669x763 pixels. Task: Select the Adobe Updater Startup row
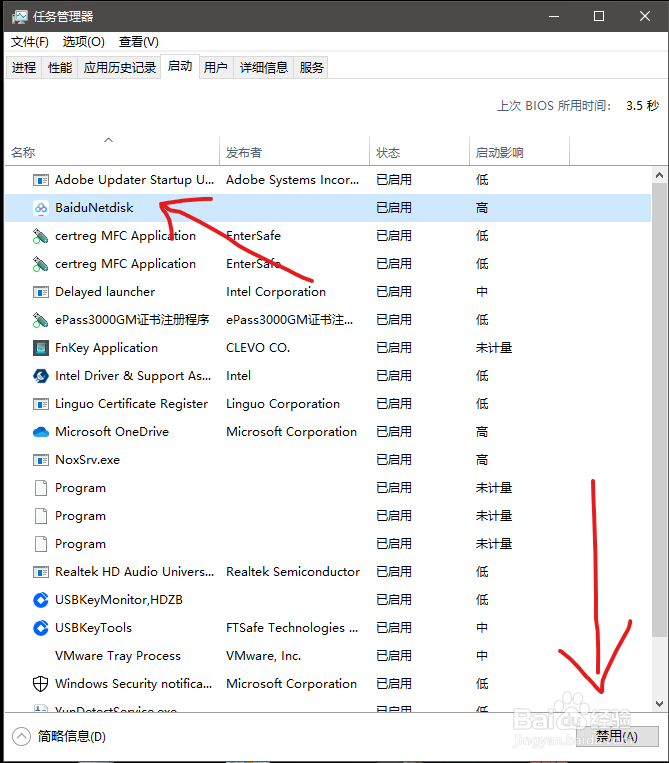click(328, 181)
